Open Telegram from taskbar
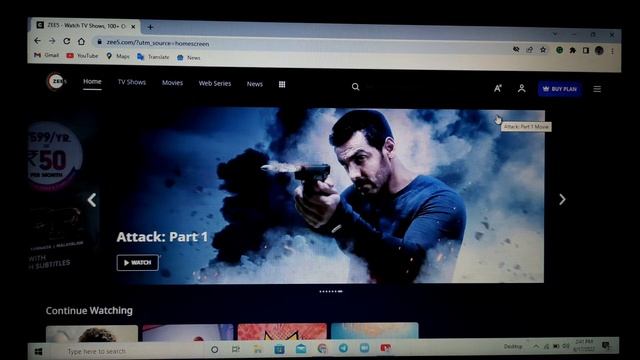The height and width of the screenshot is (360, 640). [343, 348]
